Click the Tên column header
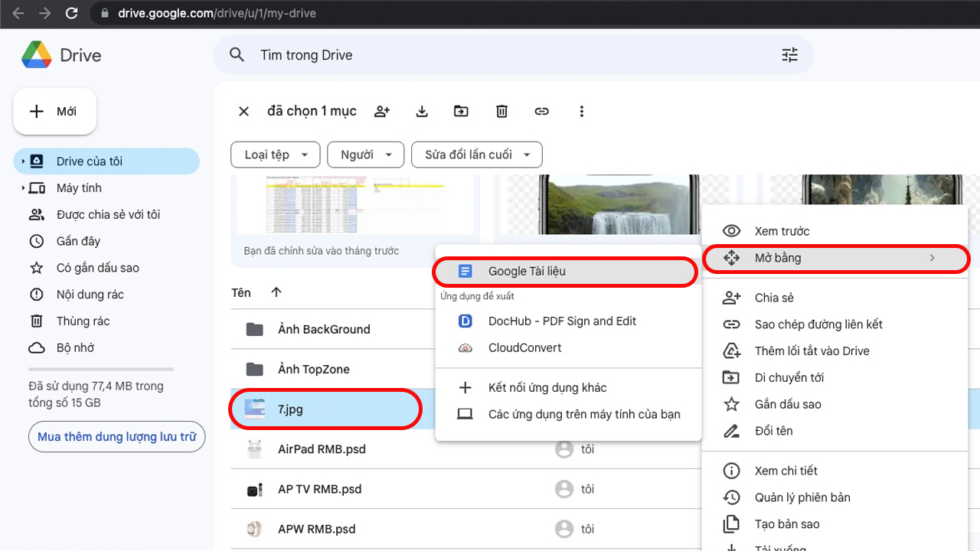980x551 pixels. 241,292
